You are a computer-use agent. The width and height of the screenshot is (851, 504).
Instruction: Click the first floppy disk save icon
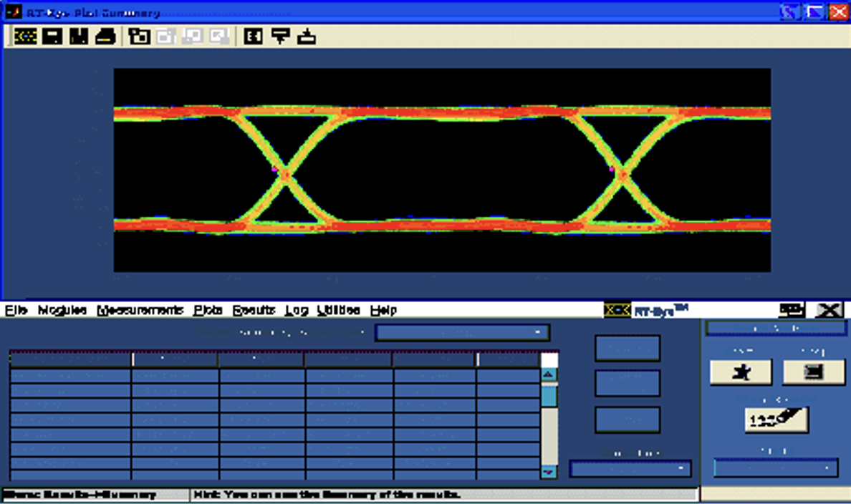coord(52,36)
